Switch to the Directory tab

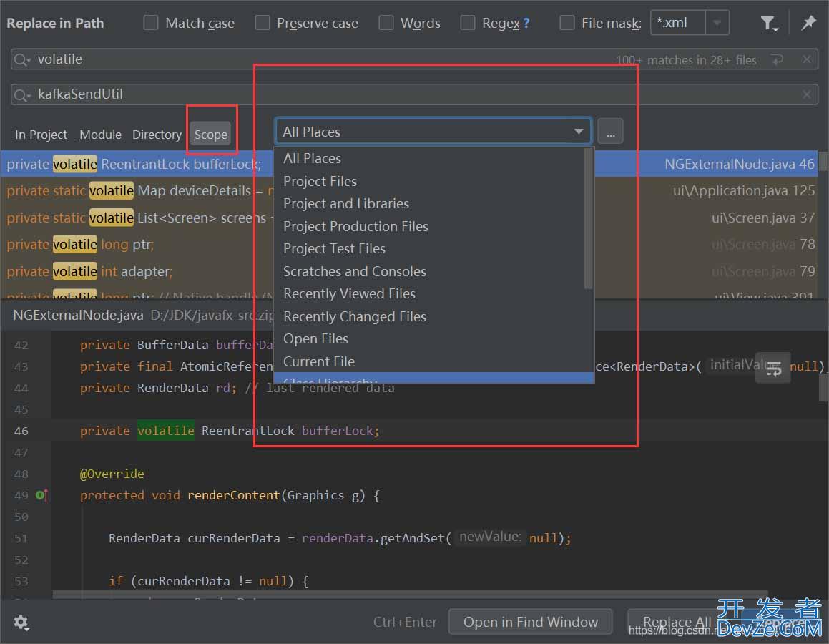click(x=157, y=135)
